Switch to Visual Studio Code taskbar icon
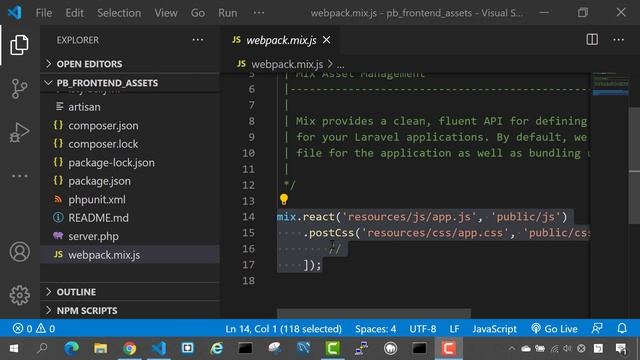 pyautogui.click(x=158, y=349)
